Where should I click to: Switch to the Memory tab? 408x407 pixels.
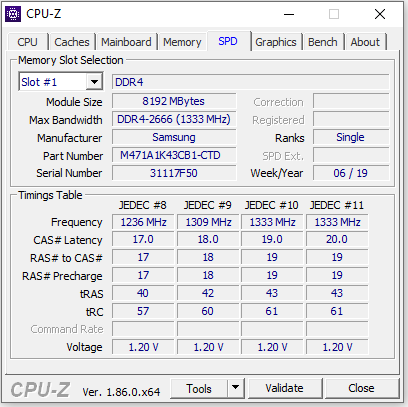tap(182, 42)
